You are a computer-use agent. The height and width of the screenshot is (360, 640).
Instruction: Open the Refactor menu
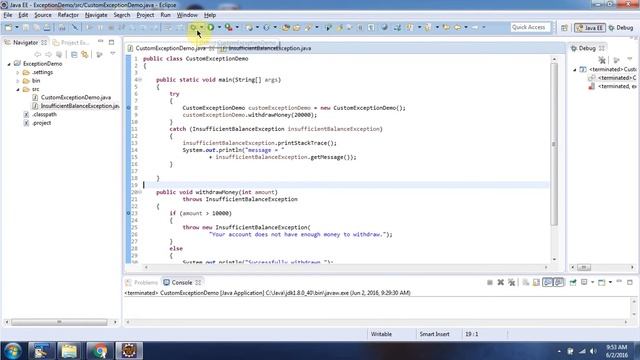(68, 15)
